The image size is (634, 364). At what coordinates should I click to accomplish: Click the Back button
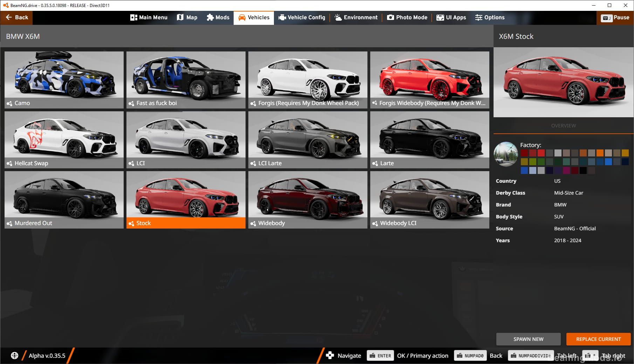(16, 17)
